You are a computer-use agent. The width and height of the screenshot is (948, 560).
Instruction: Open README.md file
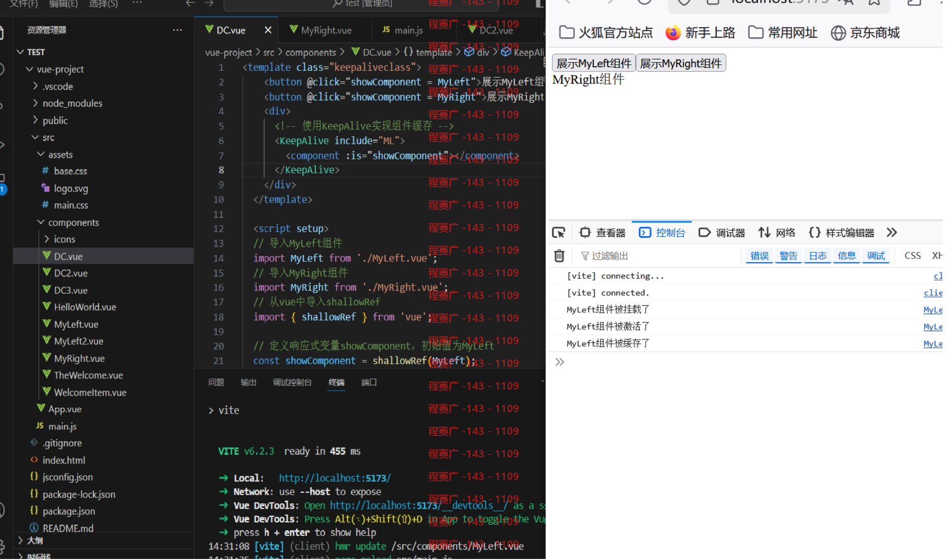tap(67, 528)
